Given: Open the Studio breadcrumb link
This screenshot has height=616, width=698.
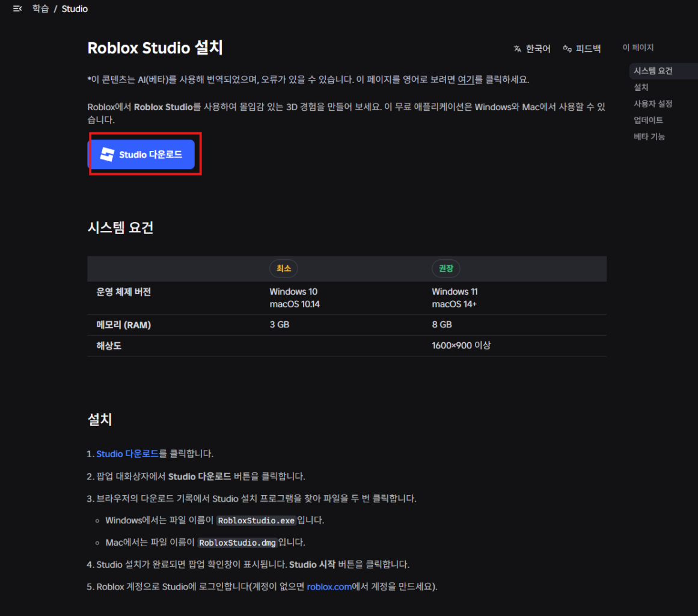Looking at the screenshot, I should click(75, 9).
